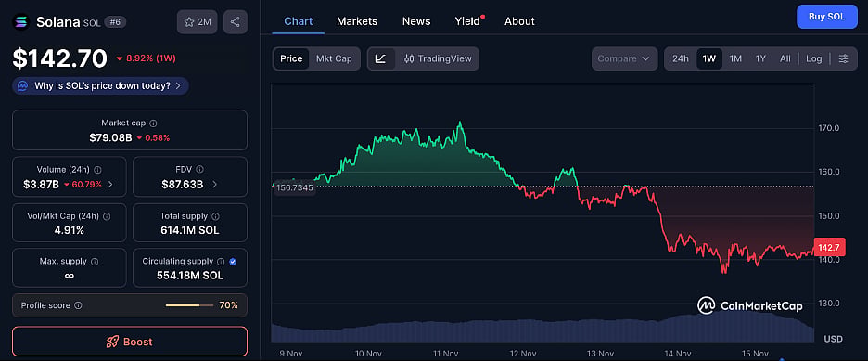
Task: Select the 1W time range
Action: (x=709, y=58)
